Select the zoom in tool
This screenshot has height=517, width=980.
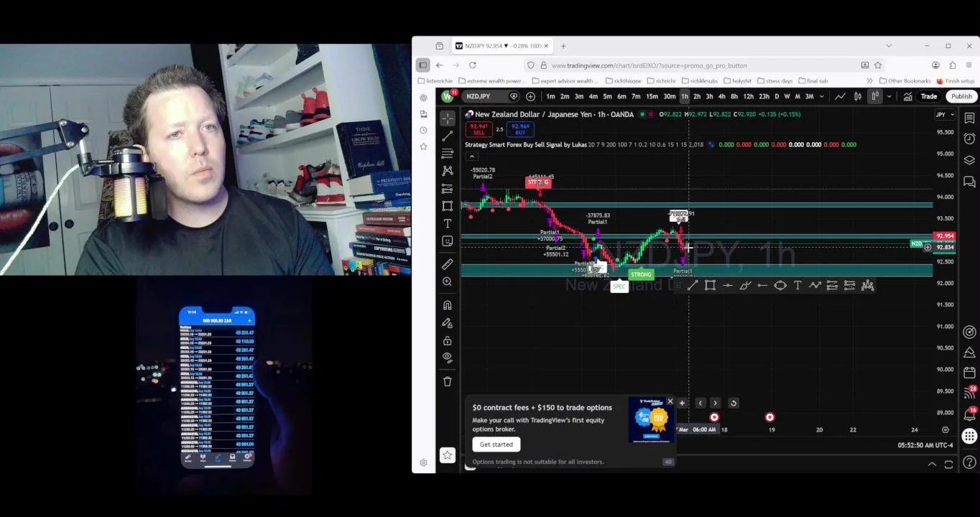tap(448, 281)
